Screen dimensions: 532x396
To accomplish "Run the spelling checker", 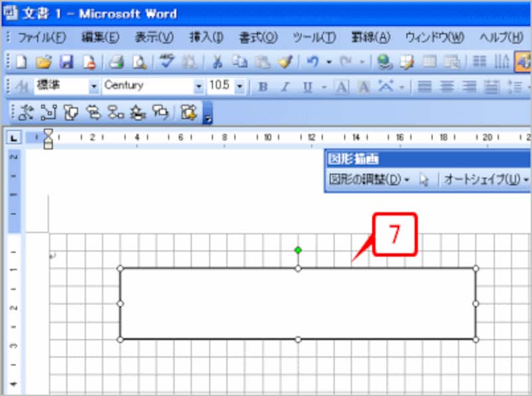I will tap(166, 63).
